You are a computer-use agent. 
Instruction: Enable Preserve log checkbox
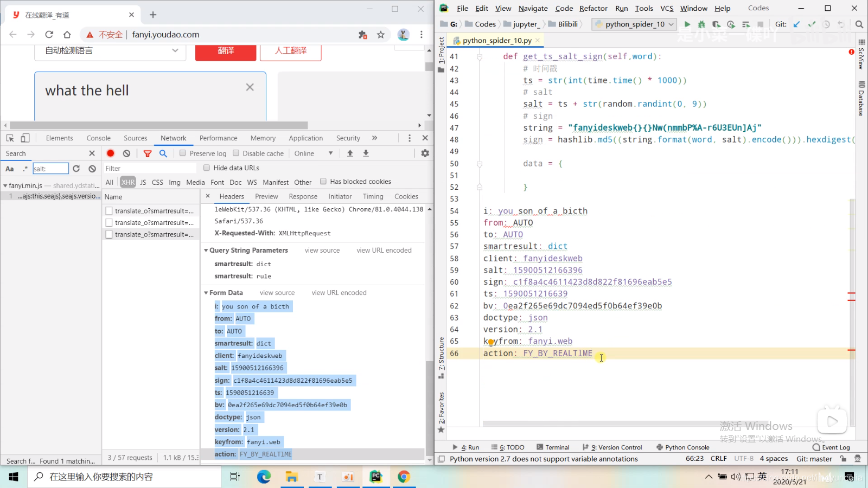click(183, 153)
